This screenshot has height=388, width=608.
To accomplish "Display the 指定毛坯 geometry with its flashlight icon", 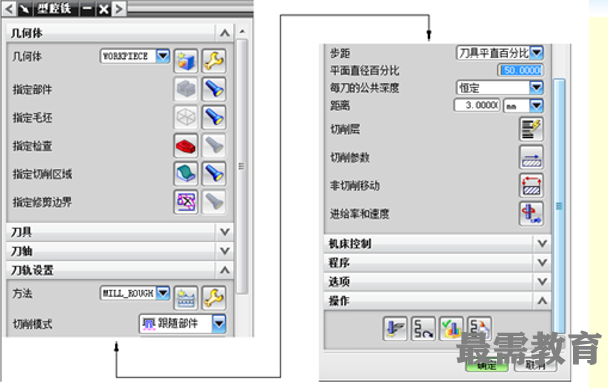I will click(214, 117).
